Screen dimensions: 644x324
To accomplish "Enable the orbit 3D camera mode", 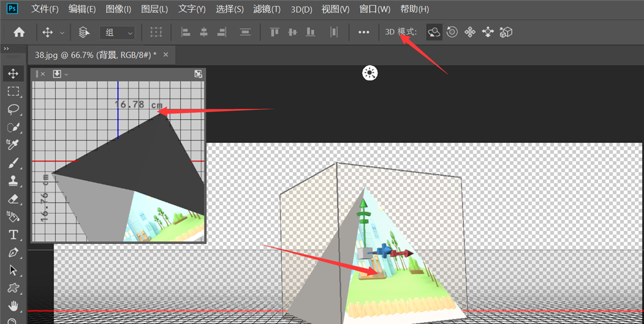I will pos(434,32).
